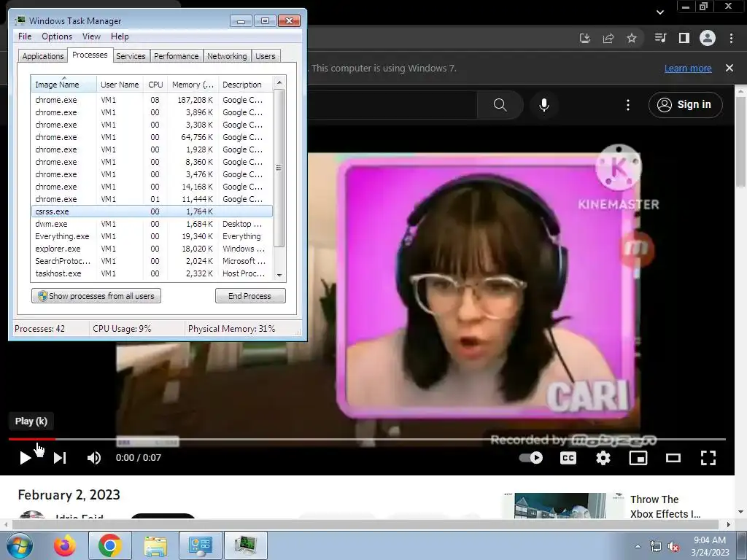
Task: Open video settings gear
Action: [603, 458]
